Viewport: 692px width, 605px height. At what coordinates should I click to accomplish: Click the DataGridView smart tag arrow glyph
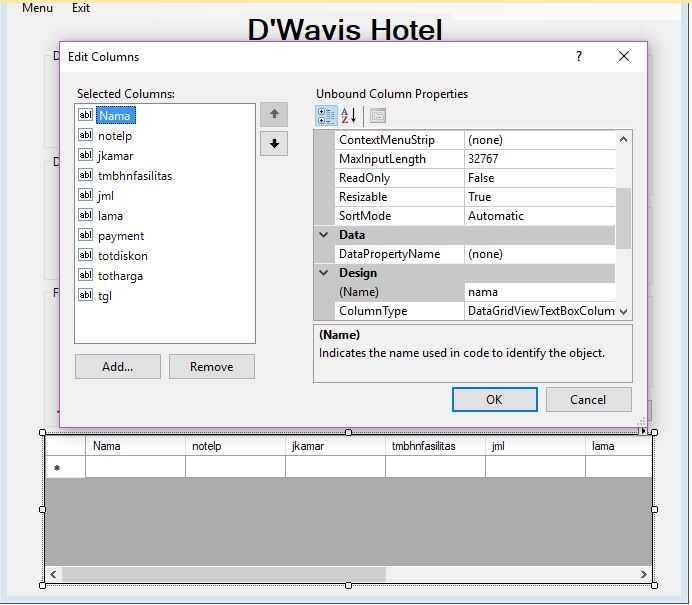coord(643,431)
